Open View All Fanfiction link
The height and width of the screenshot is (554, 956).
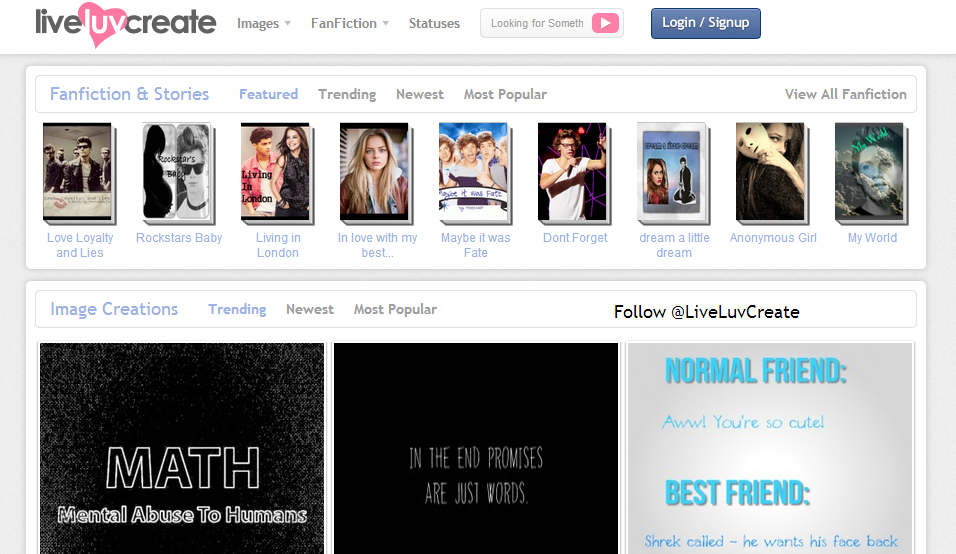846,94
